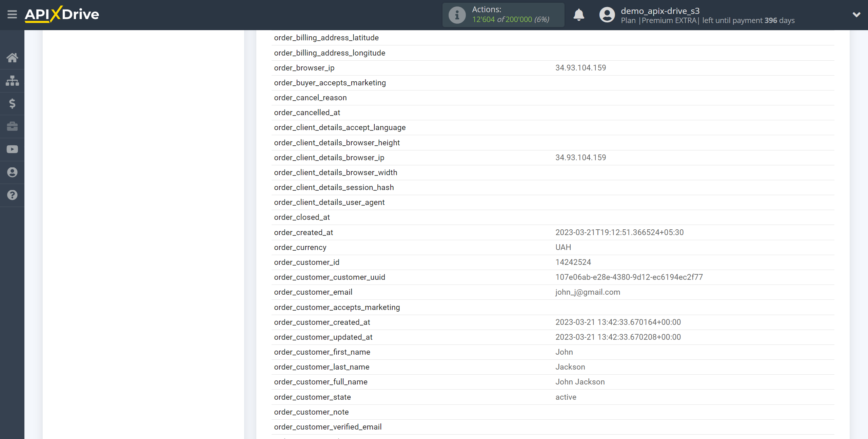868x439 pixels.
Task: Click the user avatar icon
Action: point(607,15)
